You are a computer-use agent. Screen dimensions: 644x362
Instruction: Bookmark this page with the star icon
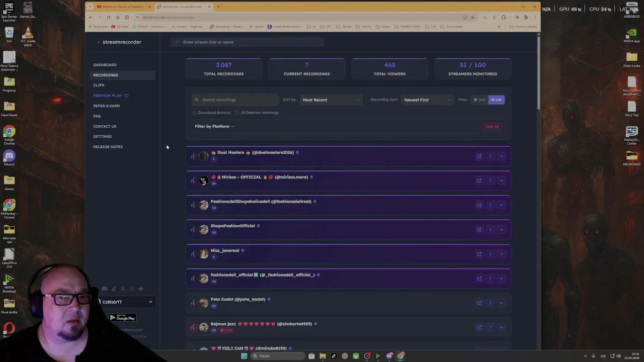(x=472, y=17)
